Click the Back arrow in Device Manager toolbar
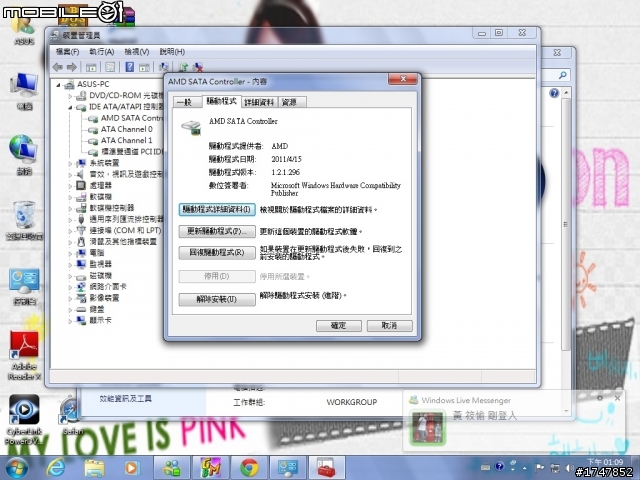This screenshot has height=480, width=640. [x=58, y=67]
